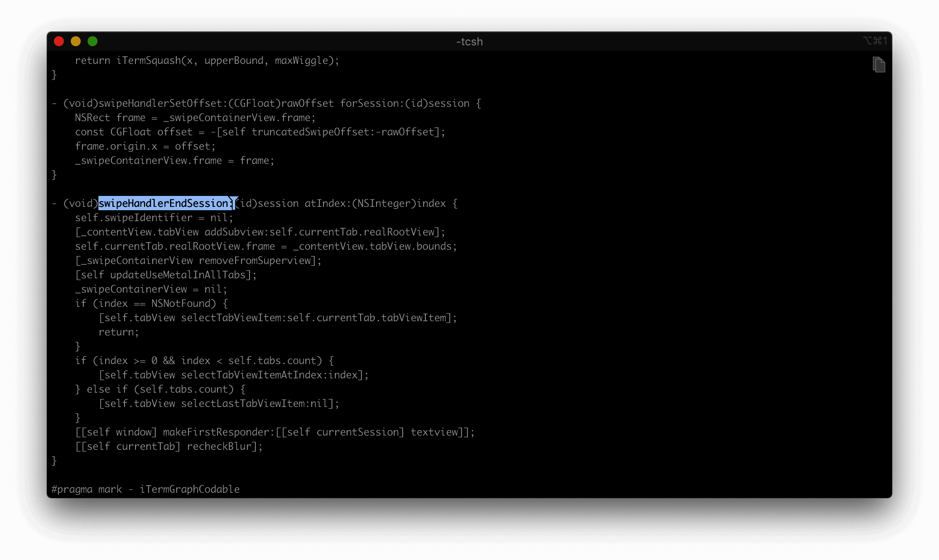Screen dimensions: 939x560
Task: Click the word makeFirstResponder
Action: [216, 432]
